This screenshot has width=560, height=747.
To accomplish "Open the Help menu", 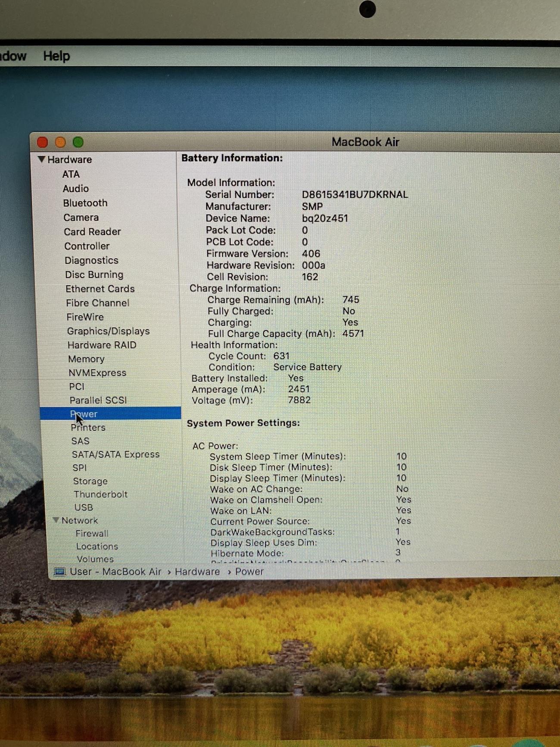I will [x=56, y=56].
